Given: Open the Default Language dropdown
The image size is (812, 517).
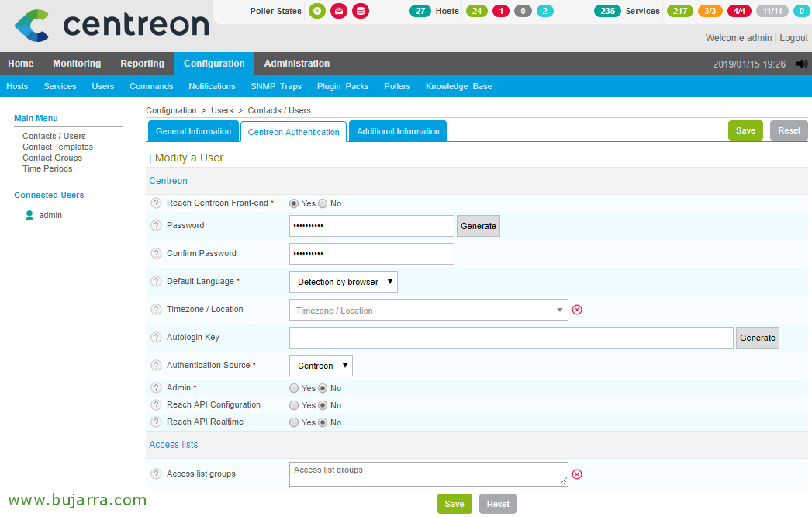Looking at the screenshot, I should click(344, 282).
